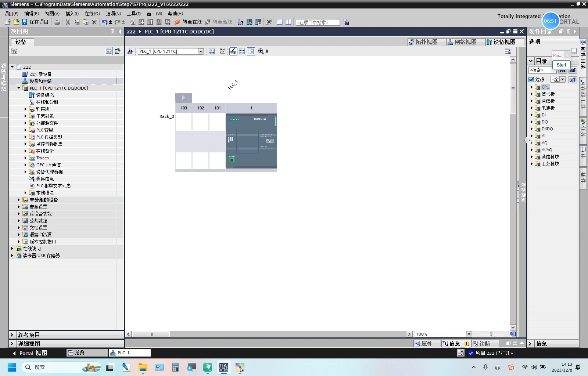Select 设备和网络 in the project tree

point(40,81)
